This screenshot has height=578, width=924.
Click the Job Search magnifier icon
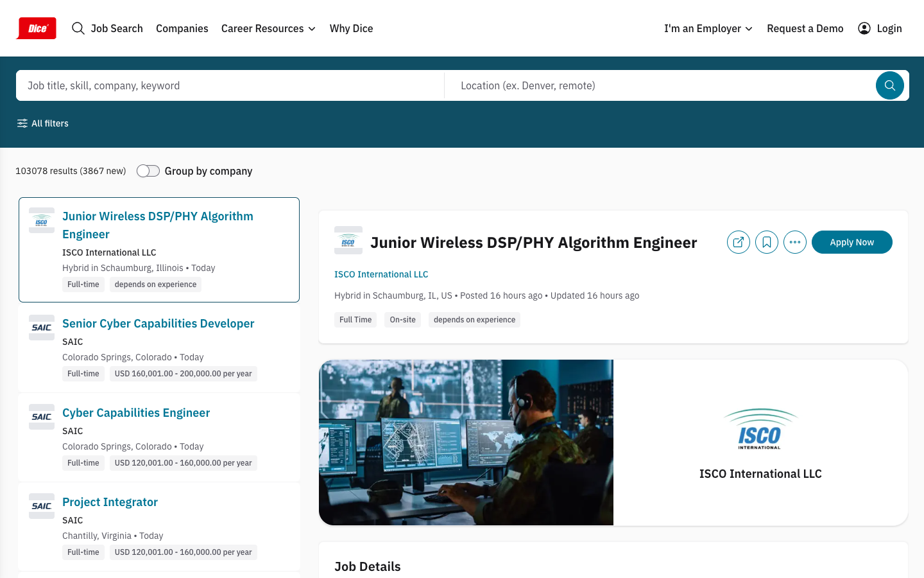pyautogui.click(x=78, y=28)
